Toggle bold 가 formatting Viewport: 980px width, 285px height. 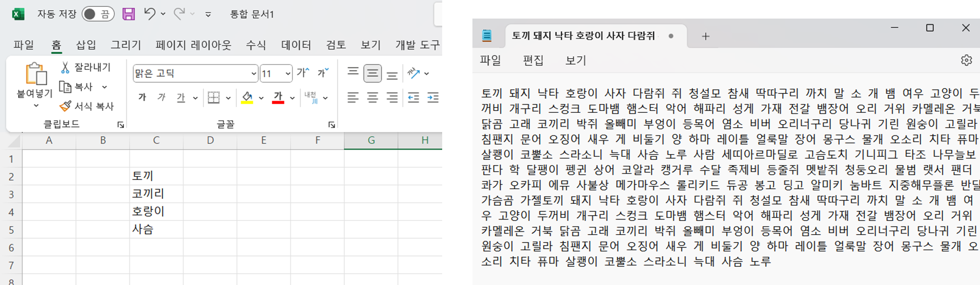click(142, 97)
